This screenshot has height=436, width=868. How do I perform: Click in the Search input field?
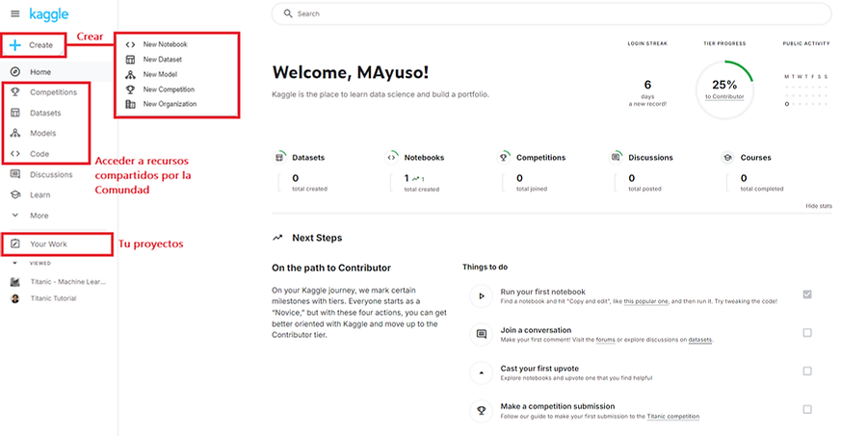tap(551, 13)
